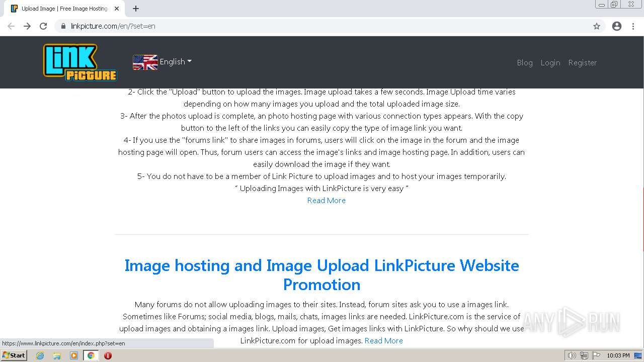Open Chrome three-dot menu
This screenshot has width=644, height=362.
point(633,26)
